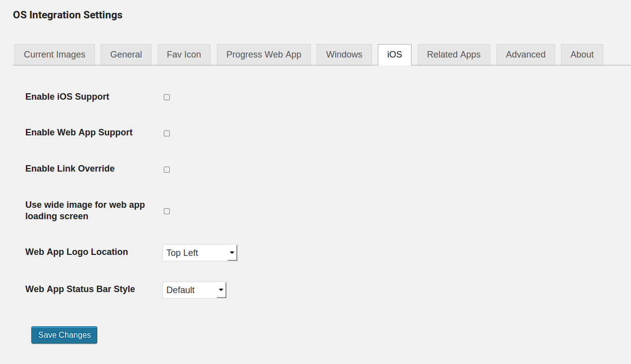The image size is (631, 364).
Task: Open the Current Images tab
Action: [55, 55]
